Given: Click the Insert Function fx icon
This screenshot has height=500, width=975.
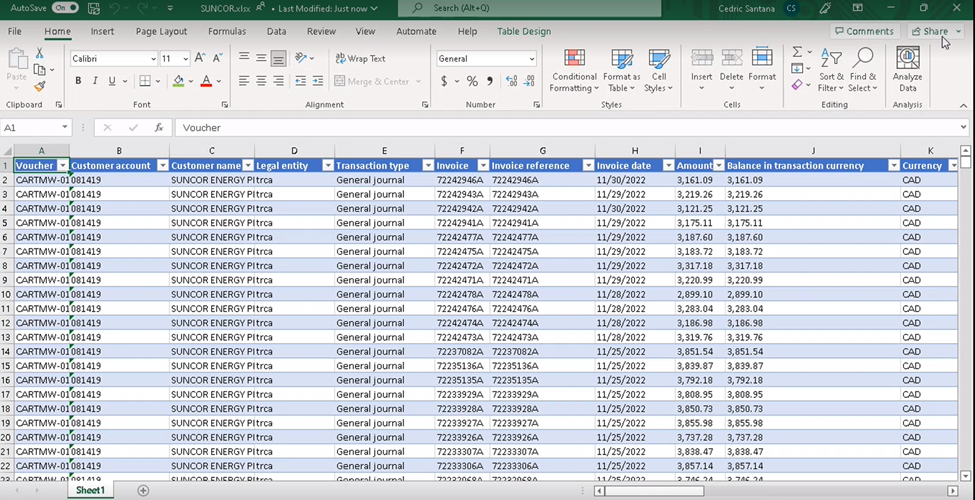Looking at the screenshot, I should [x=159, y=127].
